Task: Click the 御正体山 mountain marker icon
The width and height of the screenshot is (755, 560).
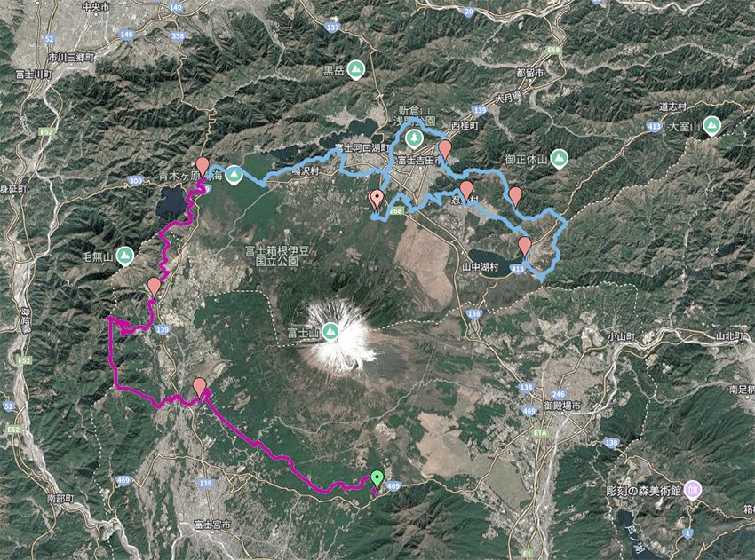Action: (x=559, y=158)
